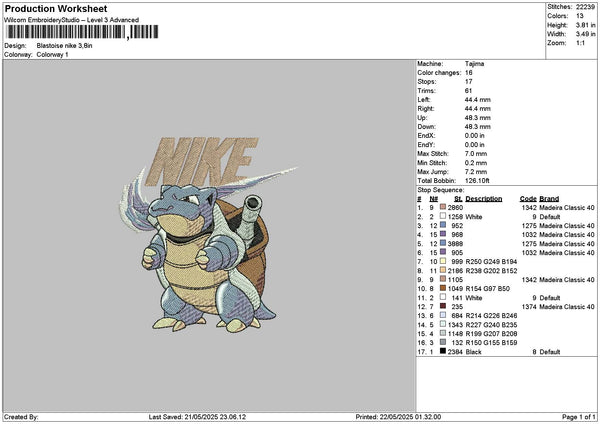Click stitch count '3888' in row 5

[x=455, y=243]
